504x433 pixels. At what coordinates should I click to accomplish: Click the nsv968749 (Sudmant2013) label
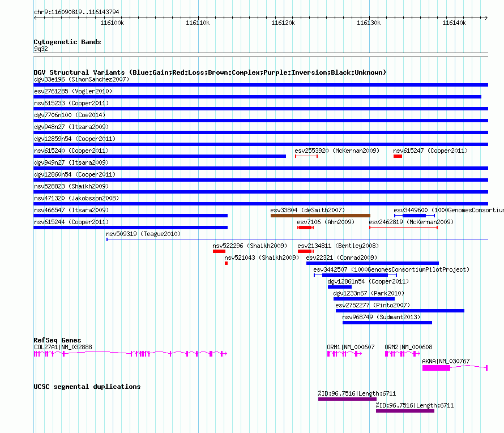pos(381,317)
